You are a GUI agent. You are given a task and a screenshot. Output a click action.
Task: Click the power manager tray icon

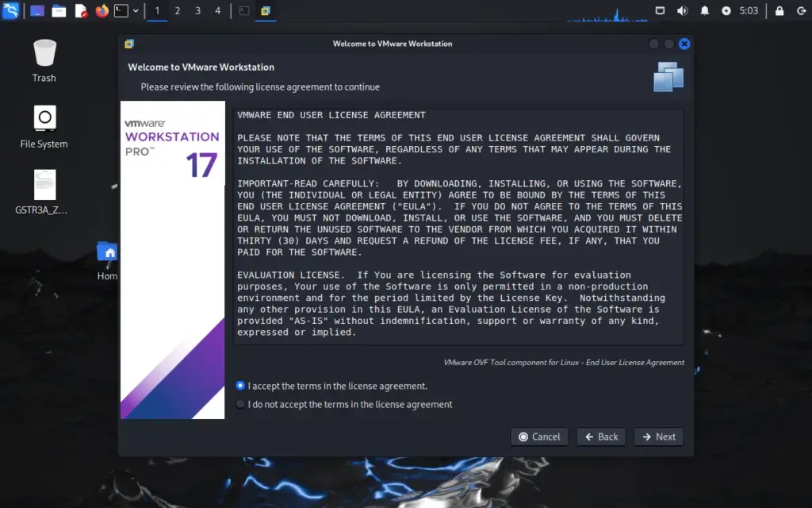[726, 11]
